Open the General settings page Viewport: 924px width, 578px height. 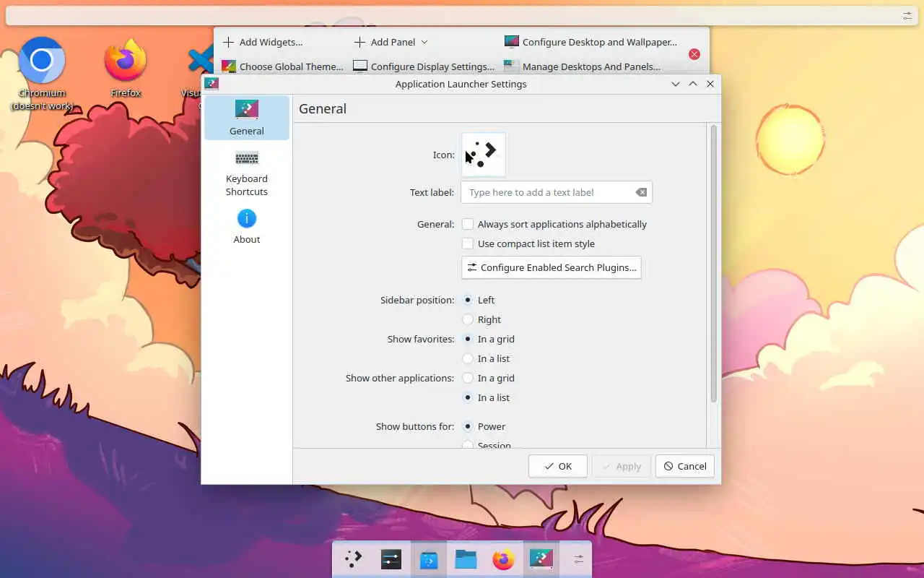247,118
